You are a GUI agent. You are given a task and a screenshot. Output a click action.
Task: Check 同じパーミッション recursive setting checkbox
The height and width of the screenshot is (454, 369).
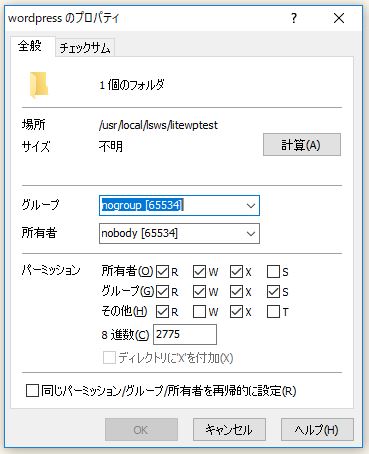(x=32, y=391)
